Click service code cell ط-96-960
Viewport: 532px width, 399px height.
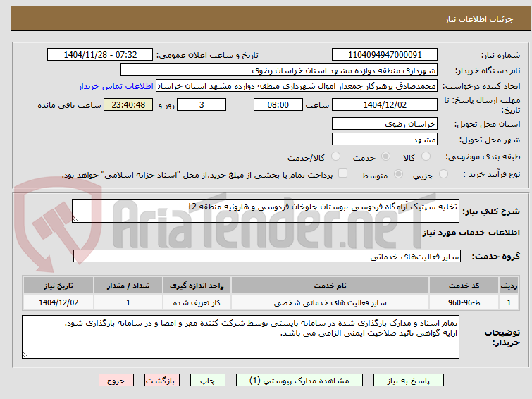(x=464, y=302)
